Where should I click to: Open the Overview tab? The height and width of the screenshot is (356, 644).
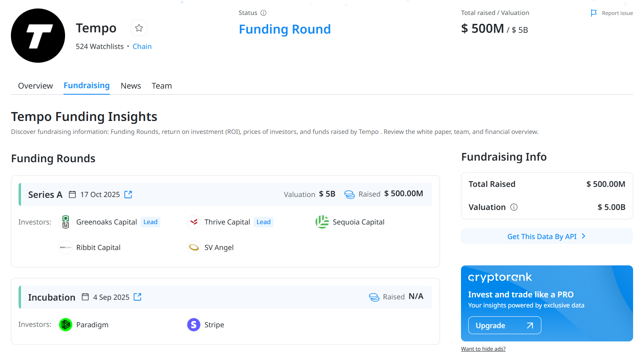click(35, 86)
